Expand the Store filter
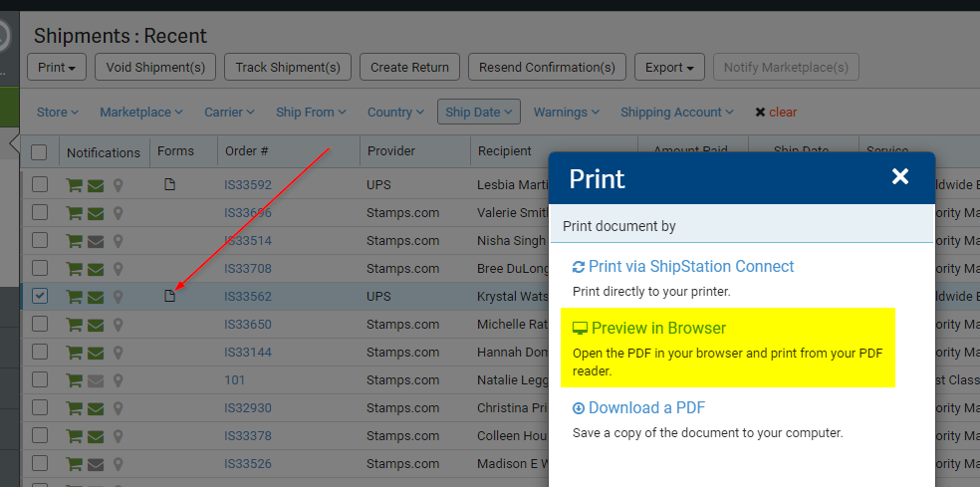The width and height of the screenshot is (980, 487). click(x=58, y=113)
